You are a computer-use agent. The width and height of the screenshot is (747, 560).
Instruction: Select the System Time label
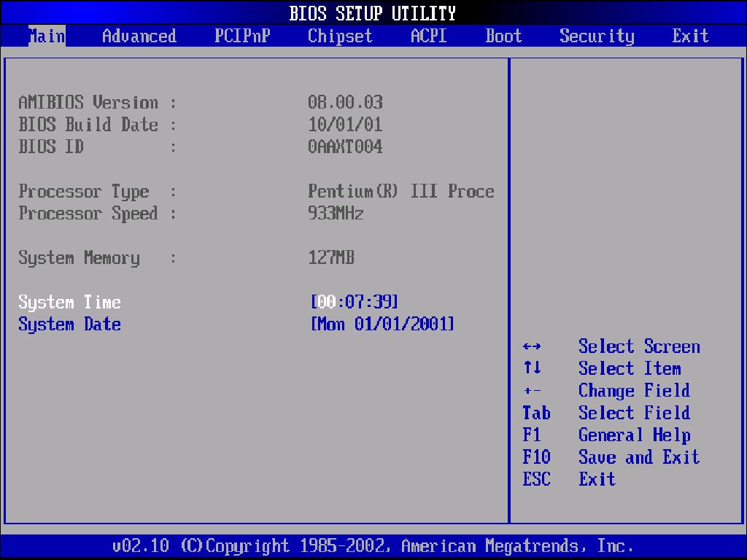pyautogui.click(x=69, y=302)
